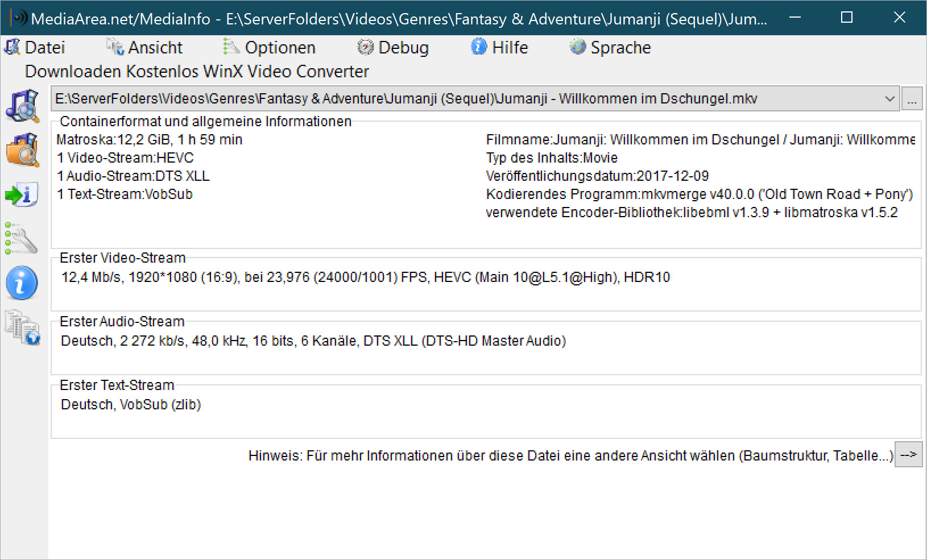Click the Hinweis text about other views
The width and height of the screenshot is (927, 560).
pos(571,456)
